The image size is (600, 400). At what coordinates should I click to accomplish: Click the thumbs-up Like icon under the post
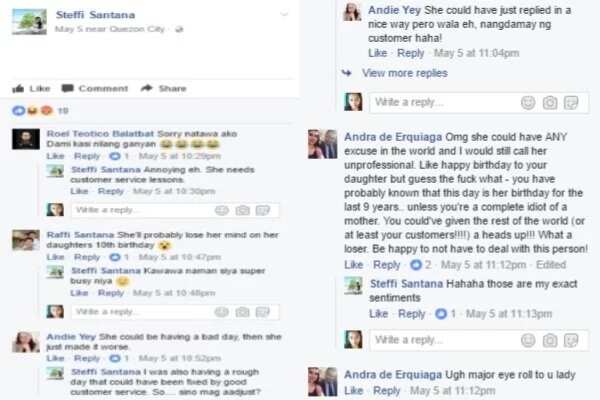[18, 89]
